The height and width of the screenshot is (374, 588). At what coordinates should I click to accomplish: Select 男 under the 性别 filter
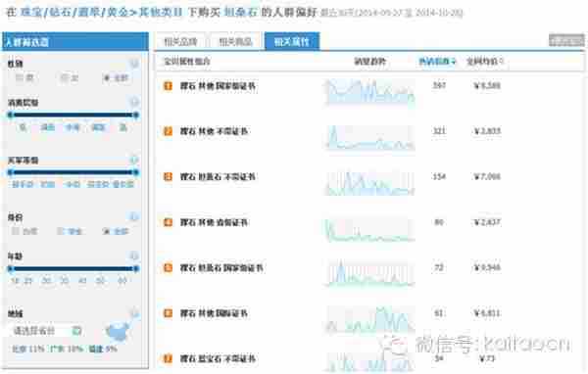point(24,77)
